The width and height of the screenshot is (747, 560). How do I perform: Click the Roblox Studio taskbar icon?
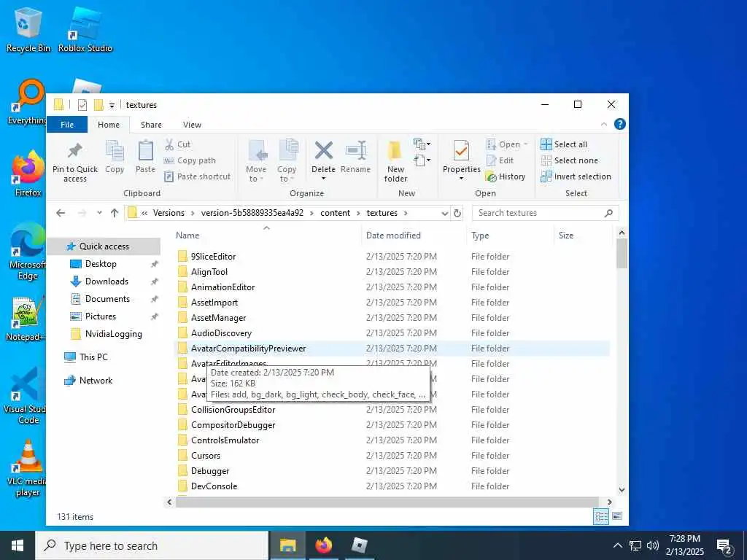pyautogui.click(x=359, y=545)
